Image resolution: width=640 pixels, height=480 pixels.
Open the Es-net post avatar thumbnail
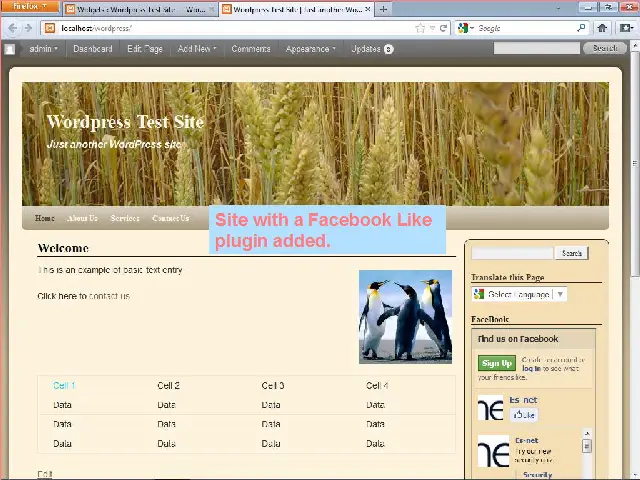tap(493, 451)
